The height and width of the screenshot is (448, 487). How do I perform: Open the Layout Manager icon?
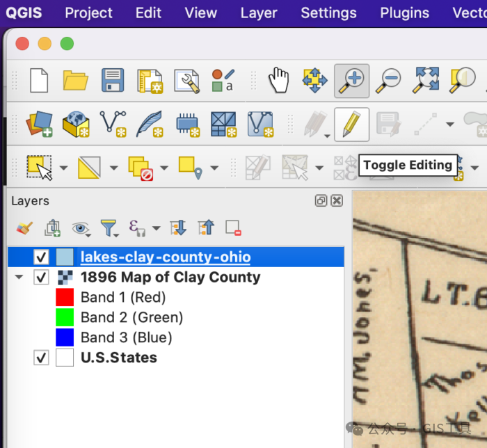(x=186, y=81)
